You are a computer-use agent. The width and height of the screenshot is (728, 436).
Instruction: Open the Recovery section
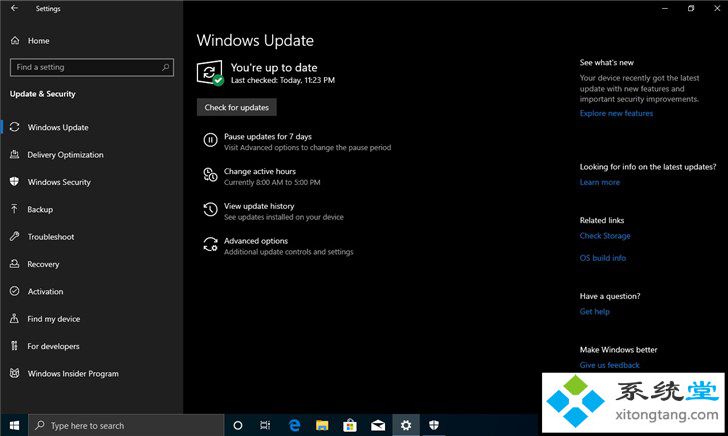click(43, 264)
